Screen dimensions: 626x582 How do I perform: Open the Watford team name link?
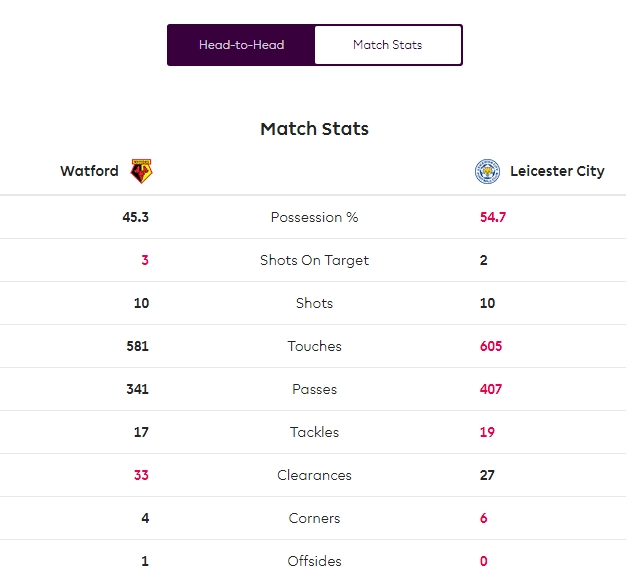tap(89, 171)
